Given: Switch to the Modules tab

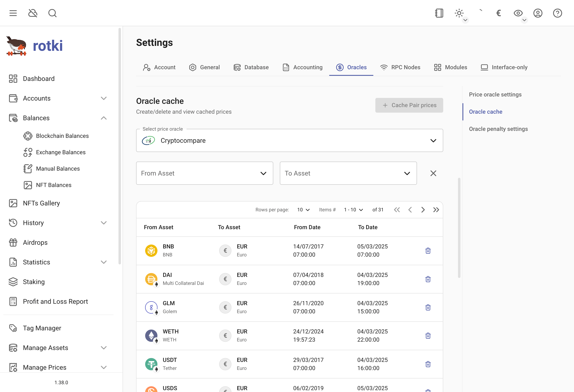Looking at the screenshot, I should pos(451,67).
